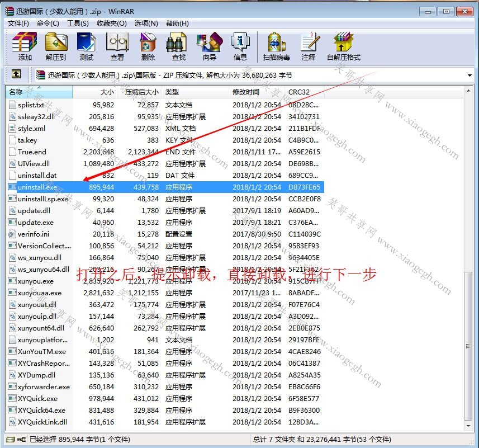Select the xunyou.exe file row
Image resolution: width=479 pixels, height=448 pixels.
[x=165, y=281]
